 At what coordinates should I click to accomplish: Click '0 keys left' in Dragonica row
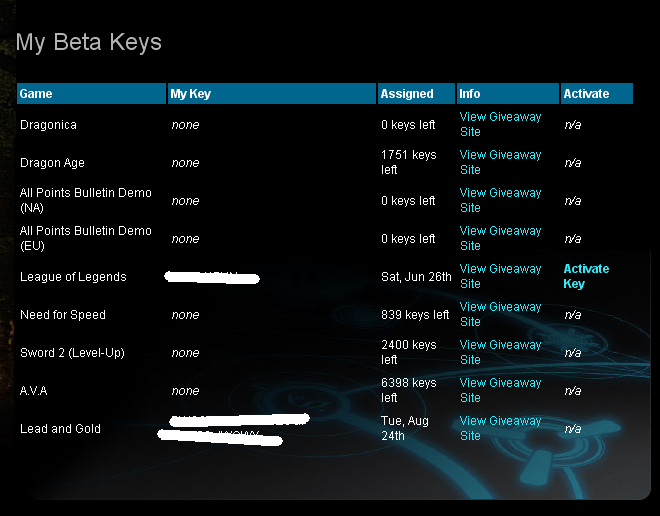tap(408, 125)
